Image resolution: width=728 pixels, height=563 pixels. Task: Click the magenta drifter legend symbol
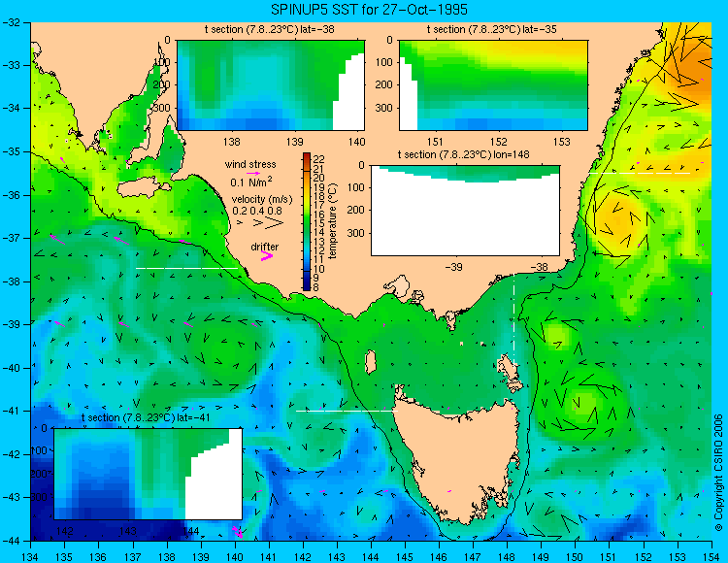pyautogui.click(x=267, y=256)
